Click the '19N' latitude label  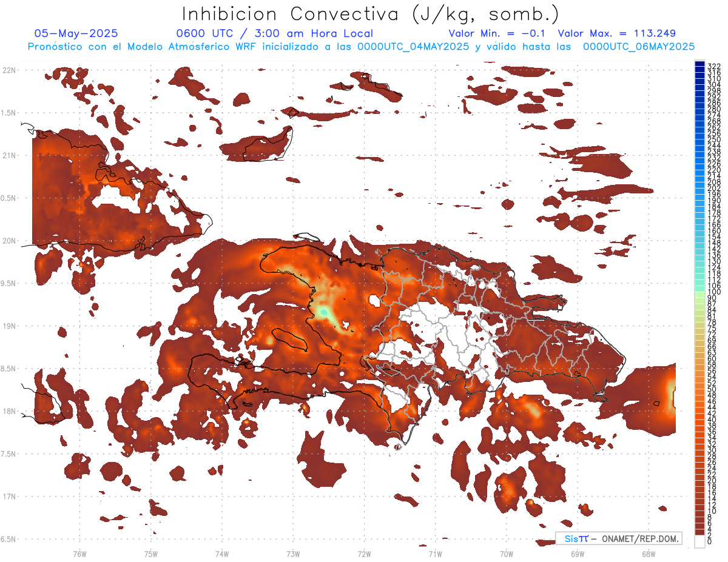coord(8,326)
